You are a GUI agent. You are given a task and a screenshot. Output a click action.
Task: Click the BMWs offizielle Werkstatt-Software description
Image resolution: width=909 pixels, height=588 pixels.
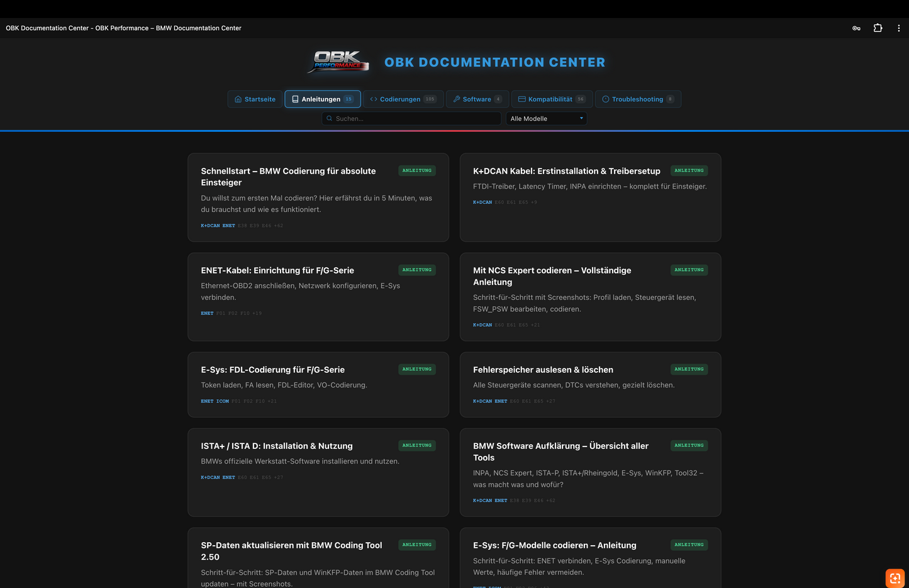coord(300,461)
